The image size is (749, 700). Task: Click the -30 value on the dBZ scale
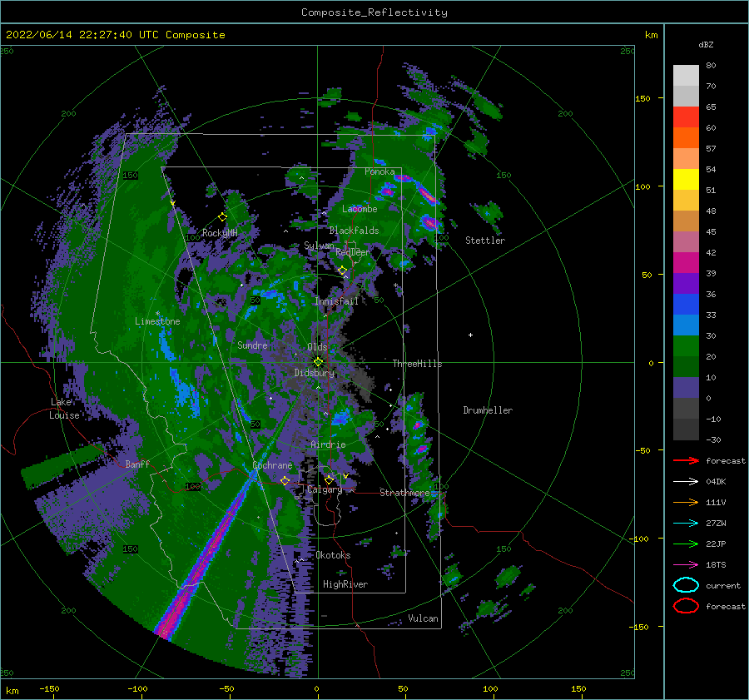(714, 439)
